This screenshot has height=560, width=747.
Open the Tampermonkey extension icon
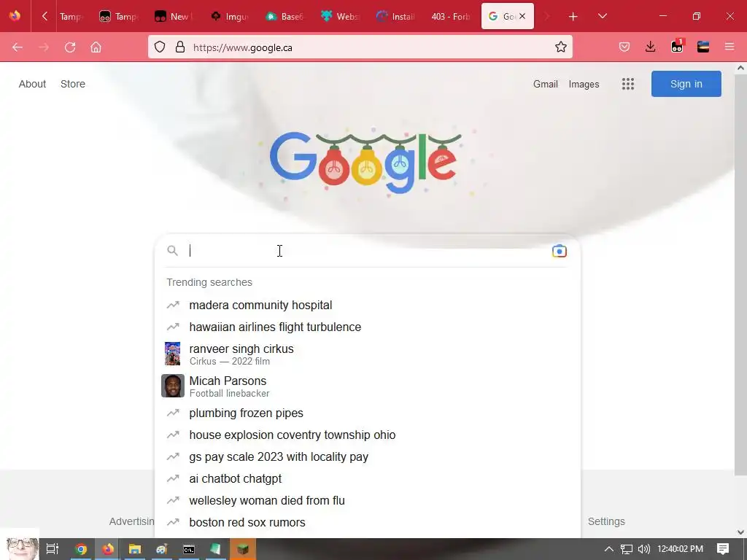pos(677,46)
